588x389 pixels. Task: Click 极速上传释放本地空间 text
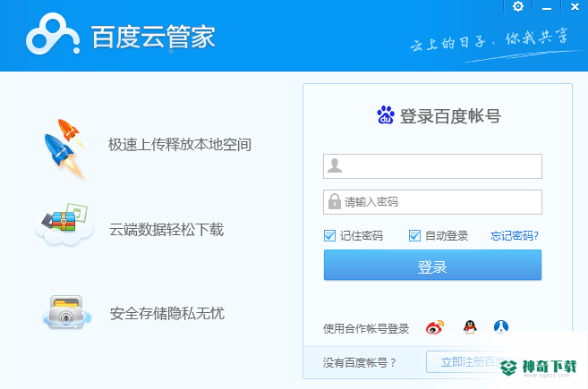coord(180,145)
